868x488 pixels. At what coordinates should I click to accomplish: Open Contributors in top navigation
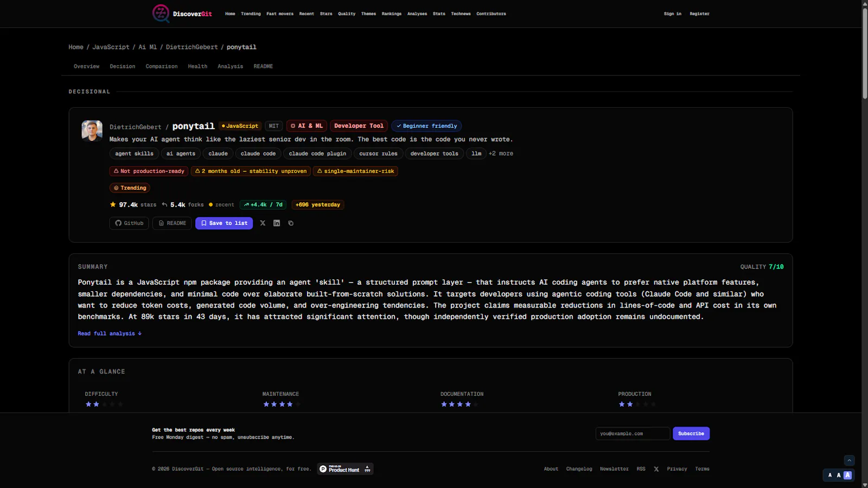491,14
